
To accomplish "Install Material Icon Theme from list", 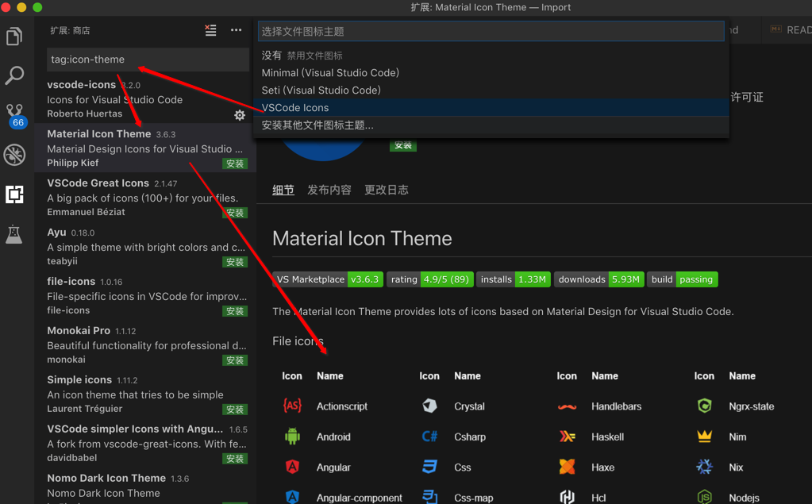I will (x=235, y=164).
